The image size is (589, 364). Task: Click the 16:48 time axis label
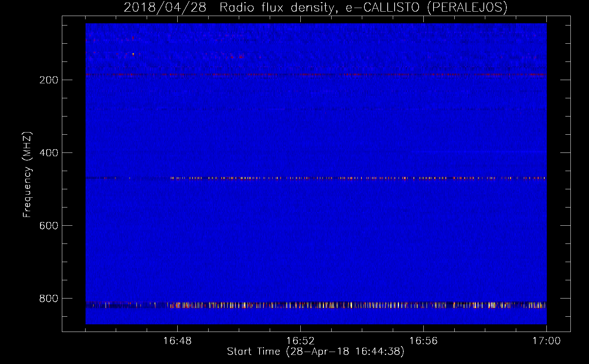[177, 341]
